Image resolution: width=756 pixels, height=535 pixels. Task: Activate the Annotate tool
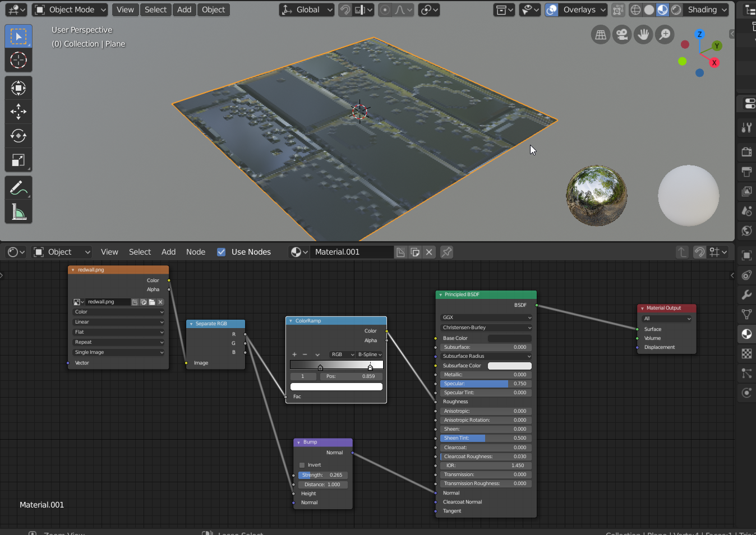(19, 187)
